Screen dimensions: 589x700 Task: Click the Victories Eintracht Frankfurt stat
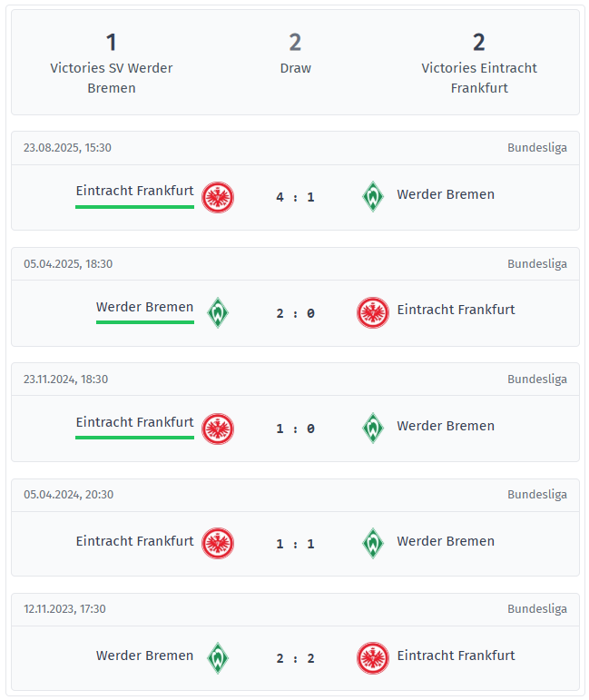pyautogui.click(x=479, y=63)
